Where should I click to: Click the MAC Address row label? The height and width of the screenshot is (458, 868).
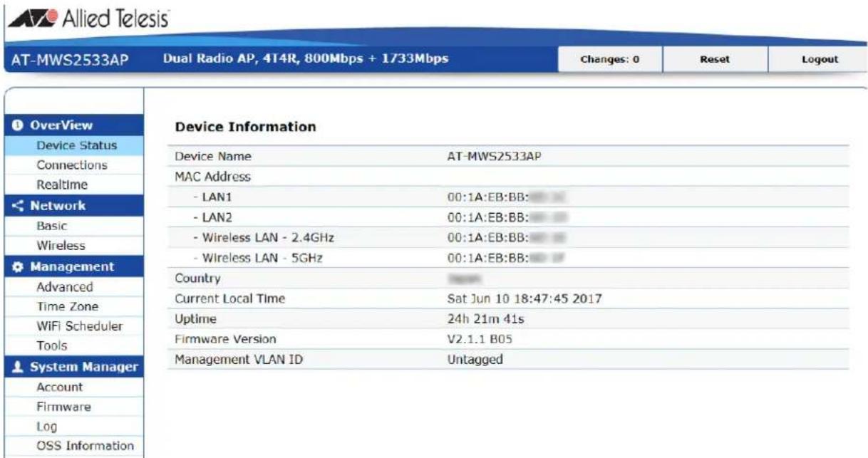pyautogui.click(x=212, y=177)
